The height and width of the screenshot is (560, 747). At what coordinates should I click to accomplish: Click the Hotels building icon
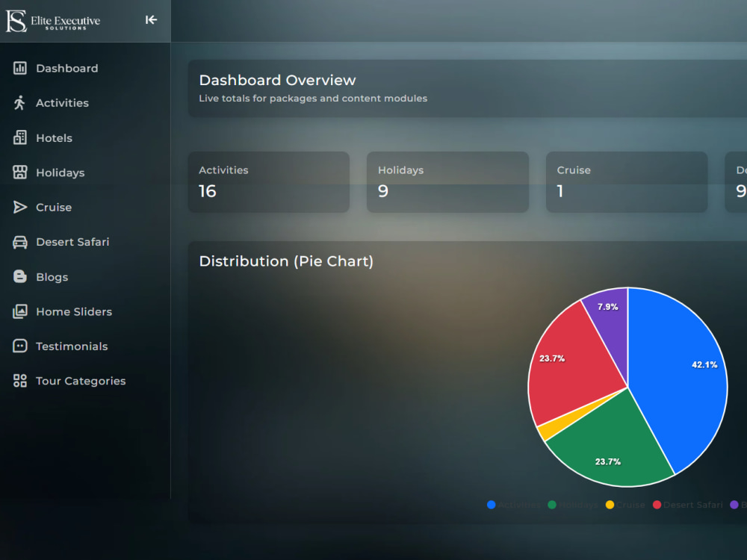(x=20, y=137)
